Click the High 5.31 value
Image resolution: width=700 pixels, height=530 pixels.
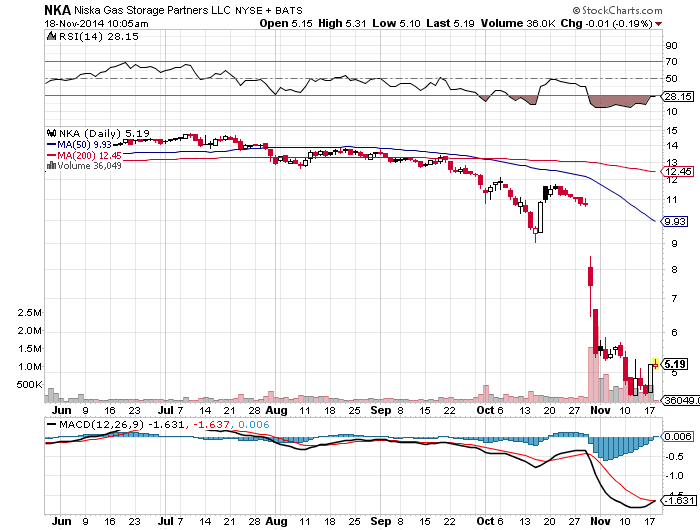click(x=342, y=23)
